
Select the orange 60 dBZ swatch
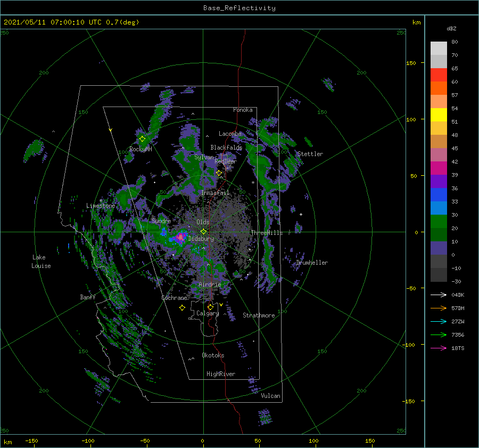pyautogui.click(x=439, y=88)
